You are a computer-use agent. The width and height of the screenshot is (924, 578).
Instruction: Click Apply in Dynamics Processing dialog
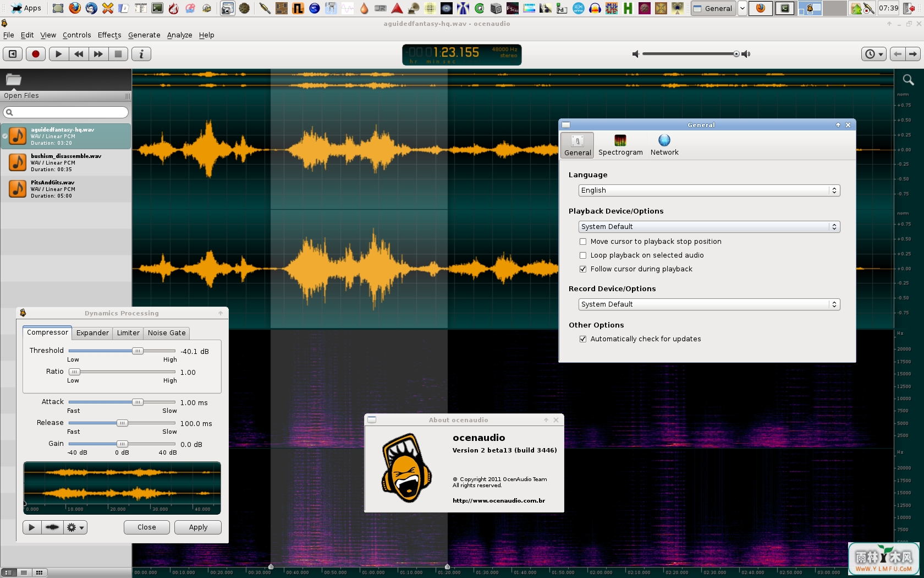[198, 527]
